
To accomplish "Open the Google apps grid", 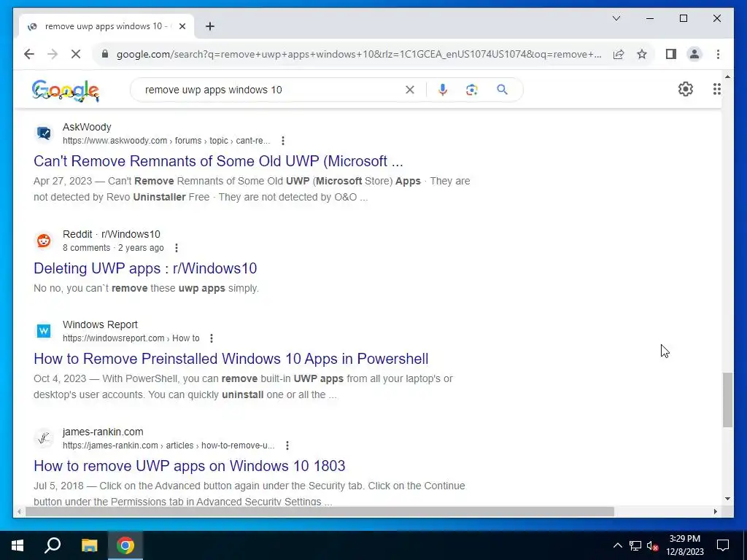I will click(716, 89).
